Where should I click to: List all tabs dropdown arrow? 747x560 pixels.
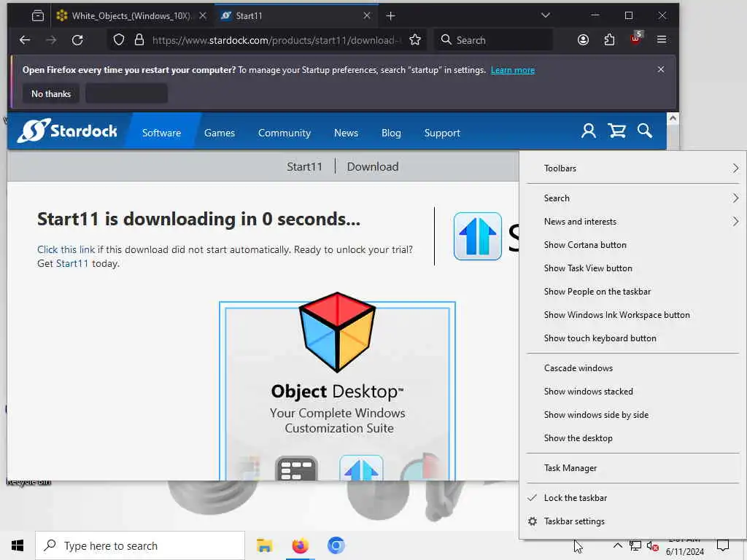point(546,16)
